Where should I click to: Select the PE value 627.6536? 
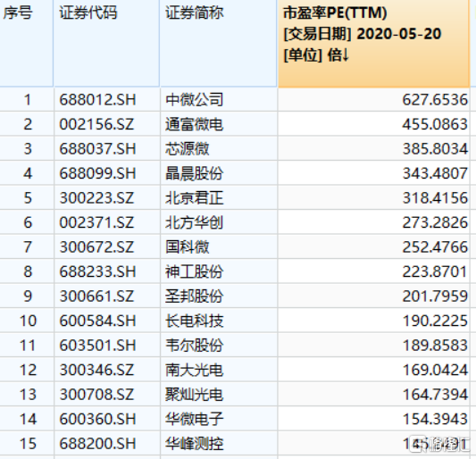435,100
